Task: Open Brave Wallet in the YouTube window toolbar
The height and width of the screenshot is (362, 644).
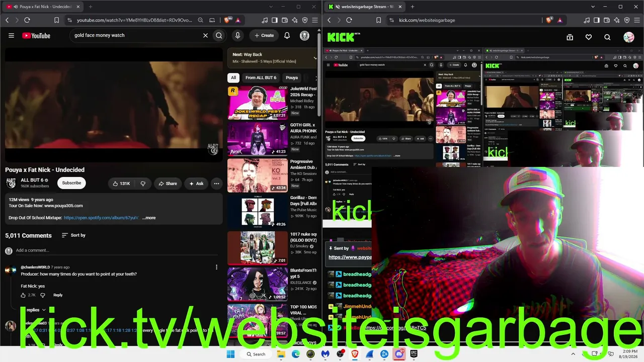Action: pyautogui.click(x=285, y=20)
